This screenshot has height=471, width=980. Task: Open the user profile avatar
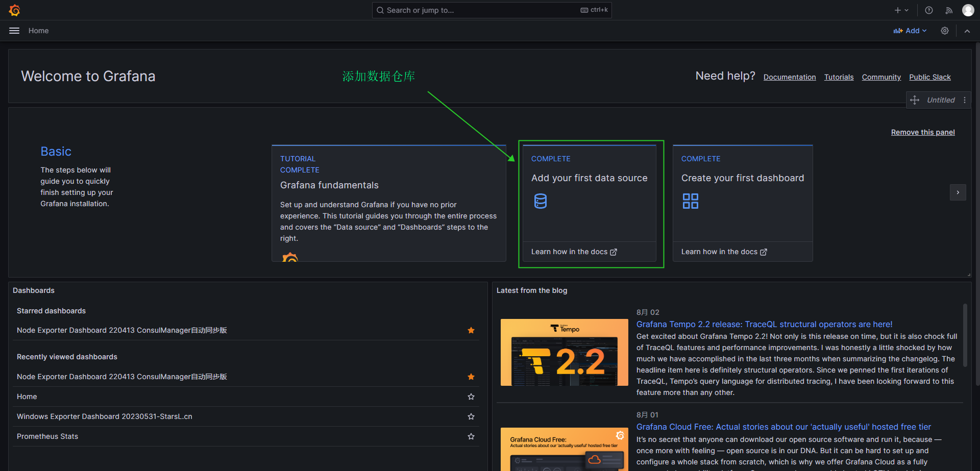coord(968,10)
